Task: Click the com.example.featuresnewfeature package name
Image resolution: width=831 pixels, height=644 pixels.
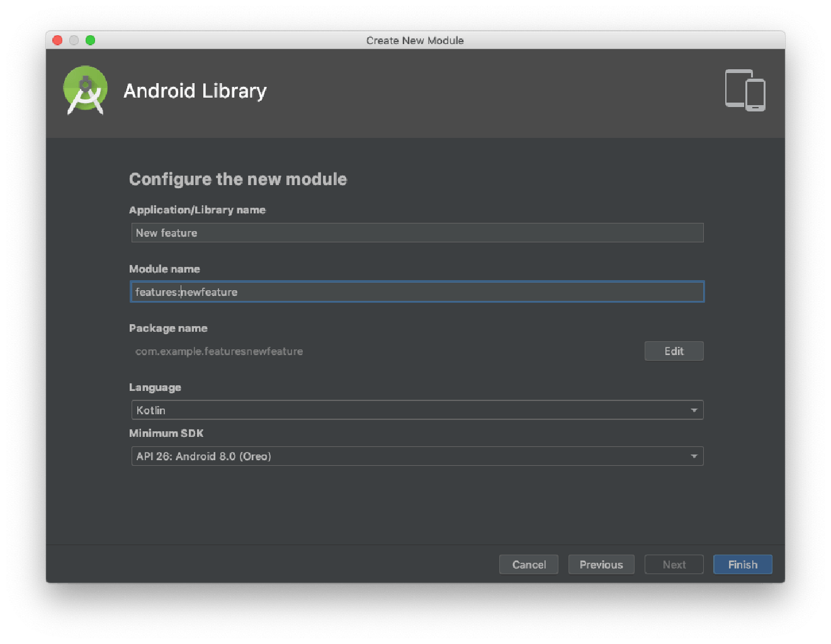Action: point(218,351)
